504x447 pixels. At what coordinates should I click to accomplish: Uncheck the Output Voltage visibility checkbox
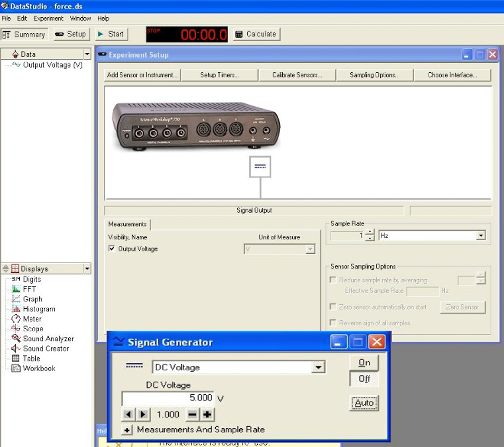[x=112, y=248]
